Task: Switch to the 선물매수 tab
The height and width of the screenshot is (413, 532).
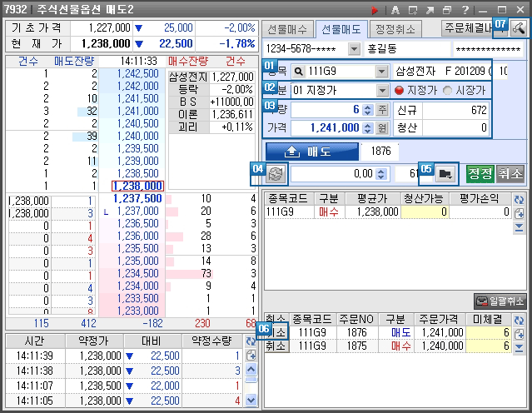Action: coord(287,29)
